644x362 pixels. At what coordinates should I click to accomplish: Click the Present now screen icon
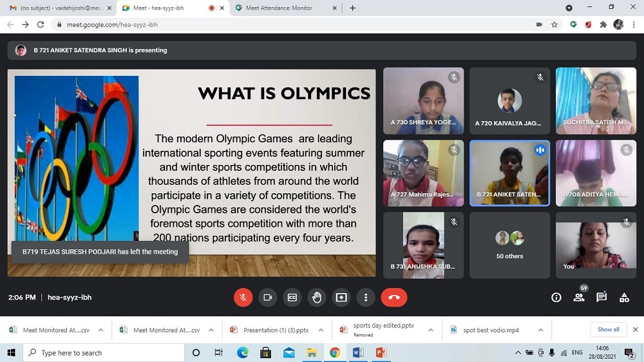pyautogui.click(x=341, y=298)
